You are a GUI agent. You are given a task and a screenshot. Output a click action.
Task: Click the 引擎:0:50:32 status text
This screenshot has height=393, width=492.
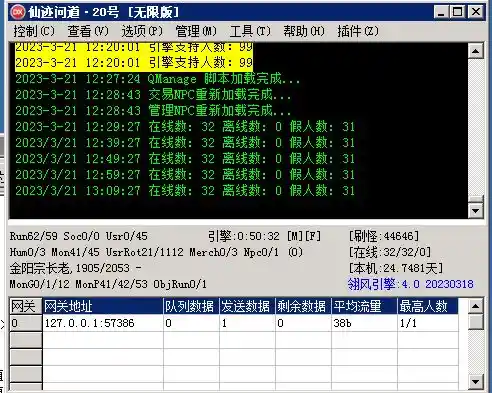click(x=244, y=236)
